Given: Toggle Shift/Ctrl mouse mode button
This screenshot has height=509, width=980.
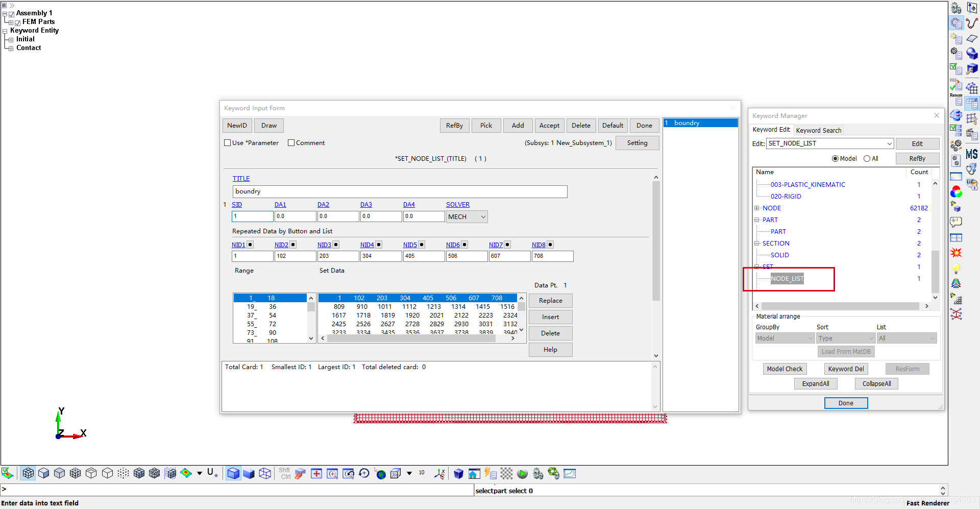Looking at the screenshot, I should pos(285,473).
